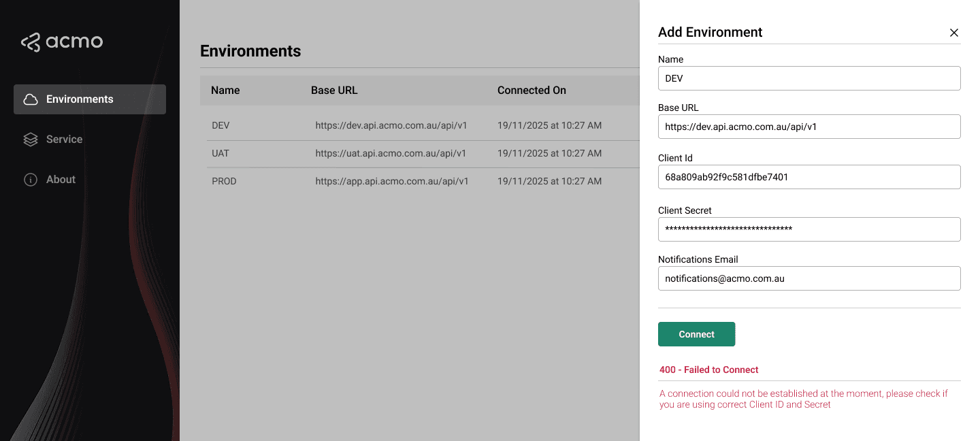Select the PROD environment row
This screenshot has height=441, width=980.
[408, 181]
